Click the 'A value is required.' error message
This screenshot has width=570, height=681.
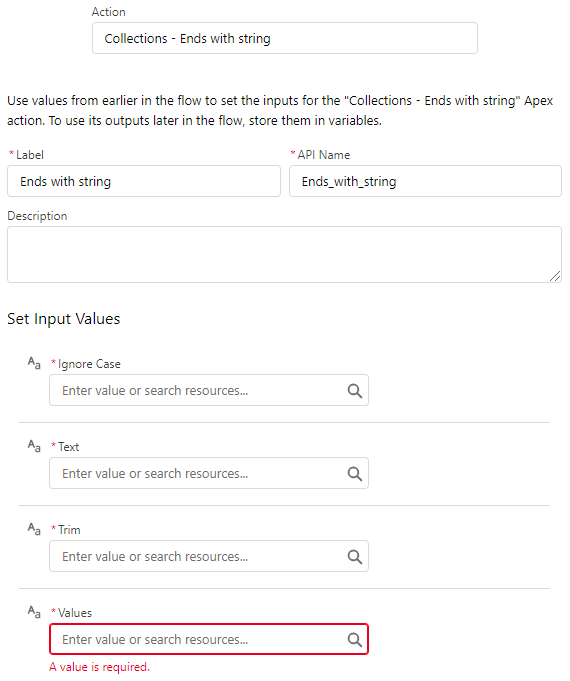(99, 667)
